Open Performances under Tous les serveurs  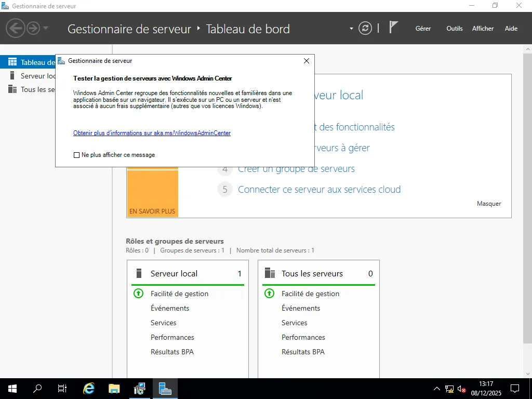303,337
